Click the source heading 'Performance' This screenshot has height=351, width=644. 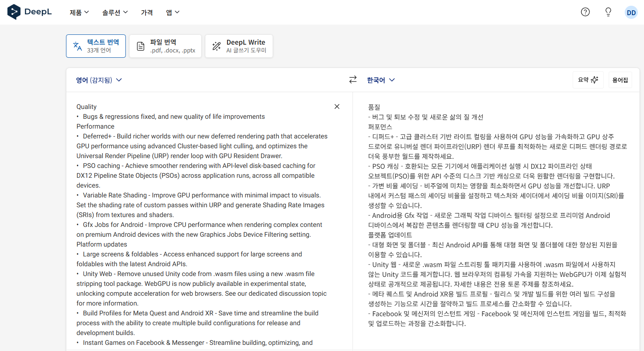(95, 126)
